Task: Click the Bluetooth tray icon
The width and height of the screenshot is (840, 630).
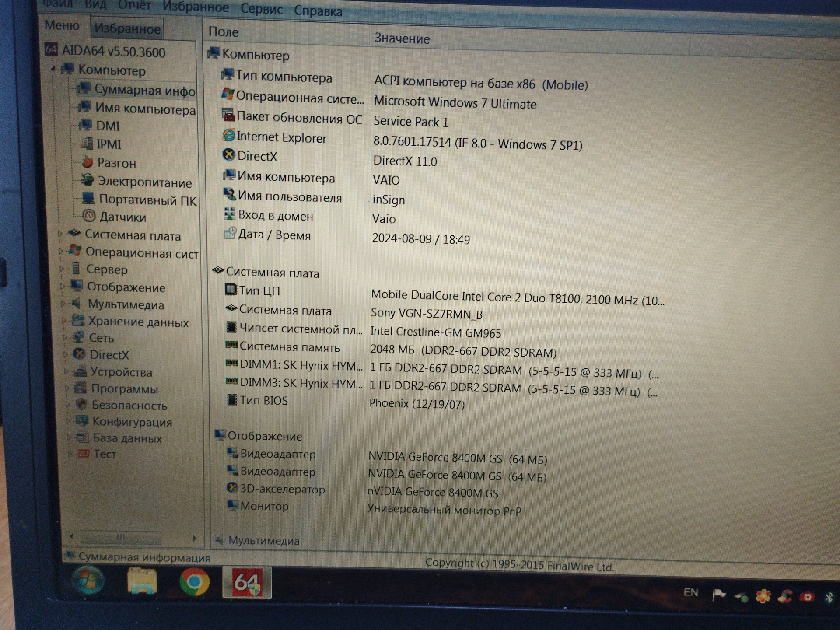Action: coord(829,597)
